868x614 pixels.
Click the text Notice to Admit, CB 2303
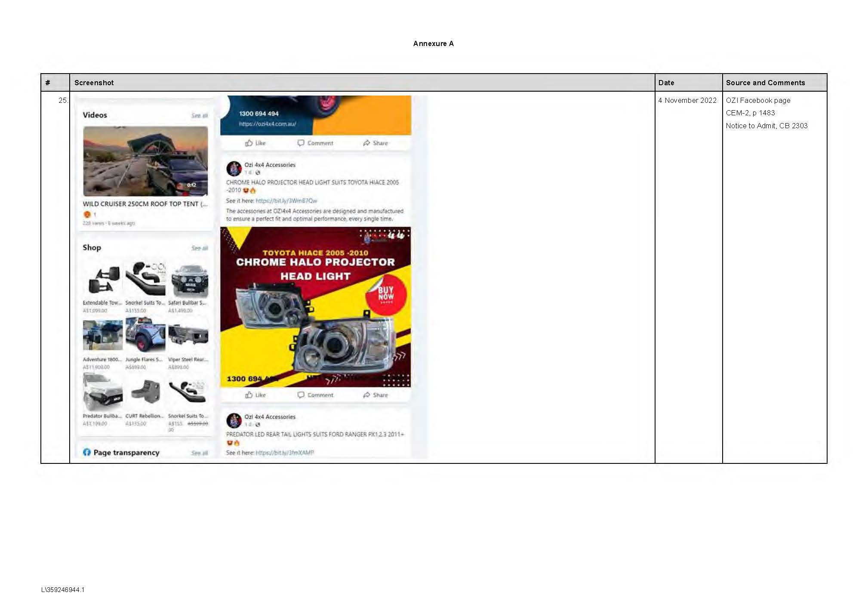click(767, 126)
